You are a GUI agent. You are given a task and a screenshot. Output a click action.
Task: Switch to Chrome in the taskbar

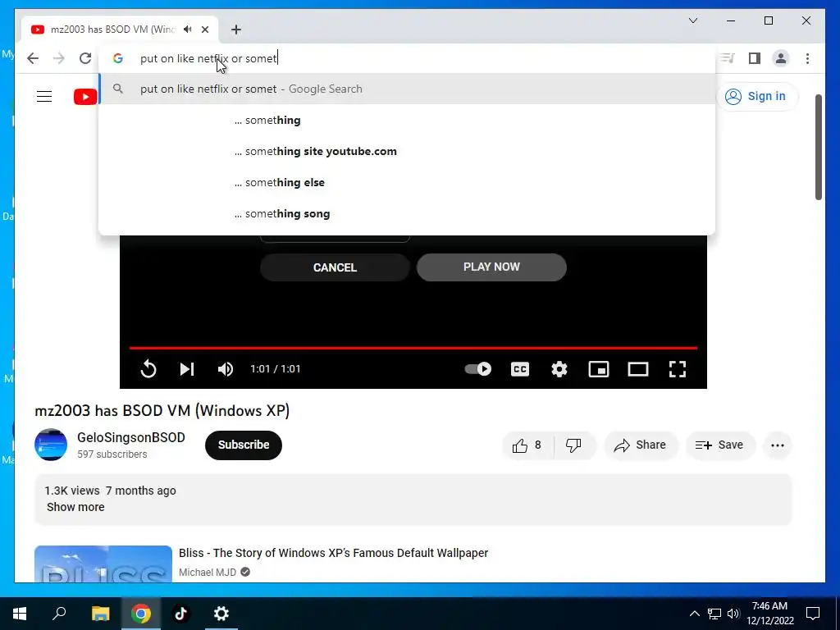point(141,614)
